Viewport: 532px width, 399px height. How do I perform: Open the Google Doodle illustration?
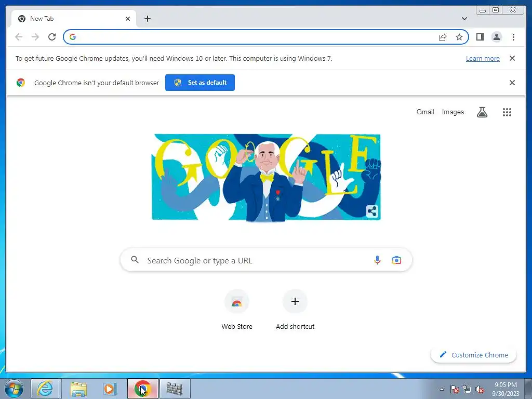tap(266, 177)
